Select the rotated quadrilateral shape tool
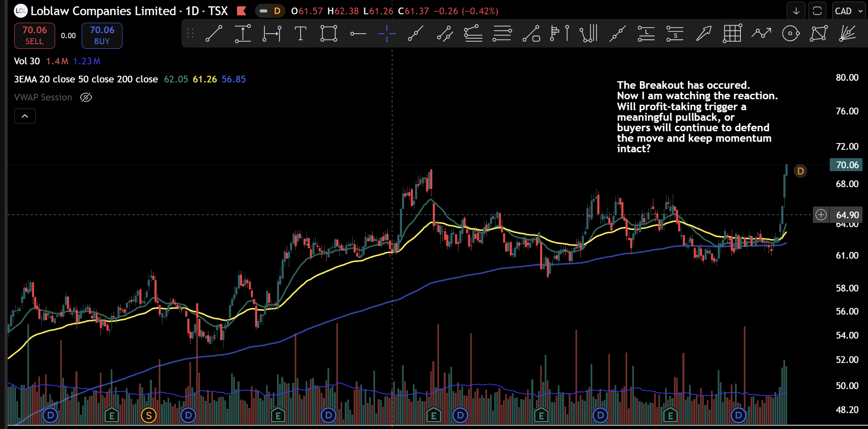 click(819, 34)
